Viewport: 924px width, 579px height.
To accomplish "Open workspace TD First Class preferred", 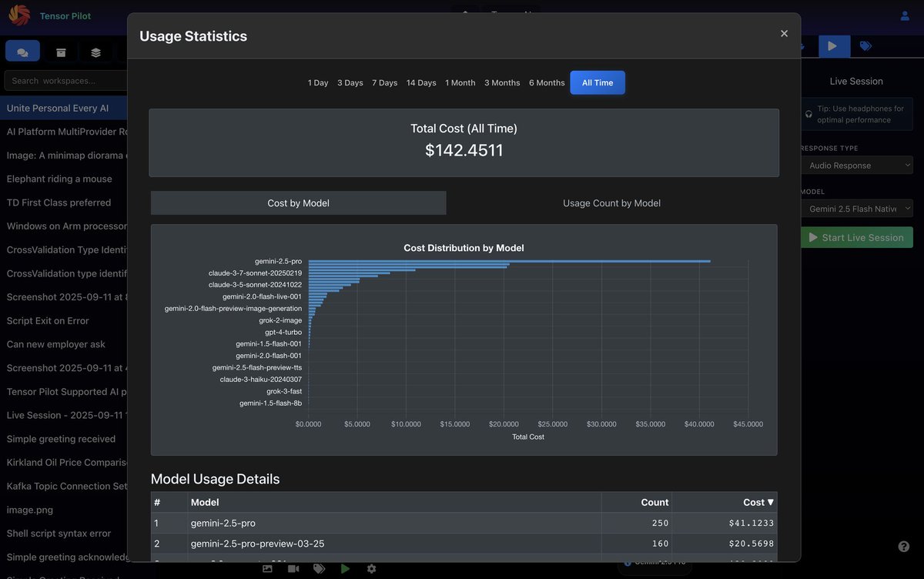I will [x=64, y=202].
